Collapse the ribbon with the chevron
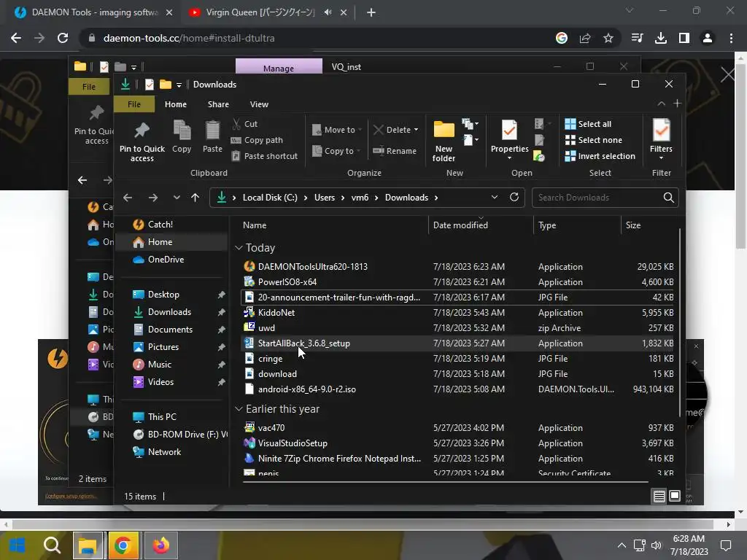 (x=661, y=104)
